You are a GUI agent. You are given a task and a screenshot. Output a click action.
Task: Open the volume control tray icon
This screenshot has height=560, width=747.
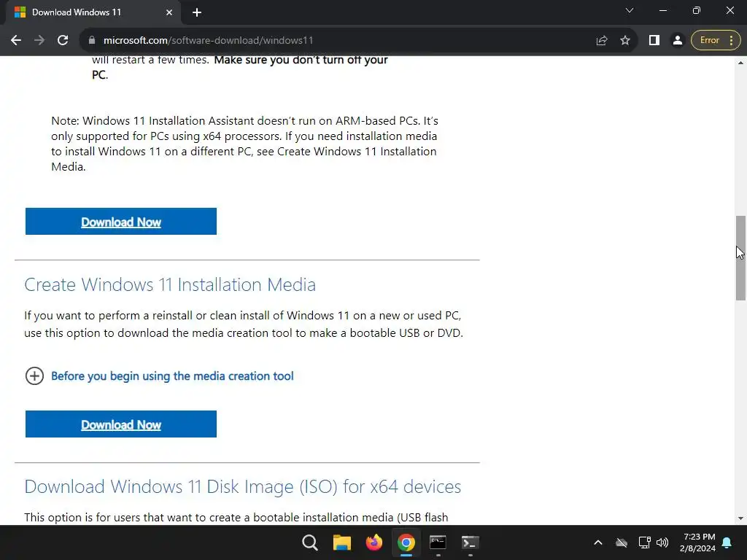tap(662, 542)
